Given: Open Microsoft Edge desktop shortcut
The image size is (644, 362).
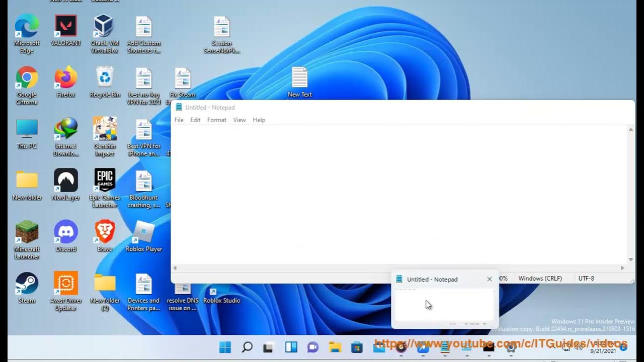Looking at the screenshot, I should (x=27, y=34).
